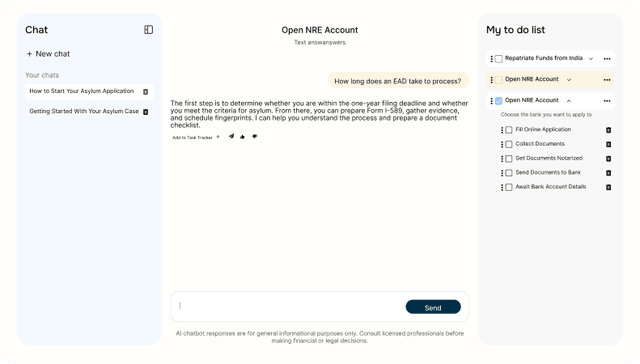Delete the 'Fill Online Application' subtask
Screen dimensions: 640x364
point(608,130)
